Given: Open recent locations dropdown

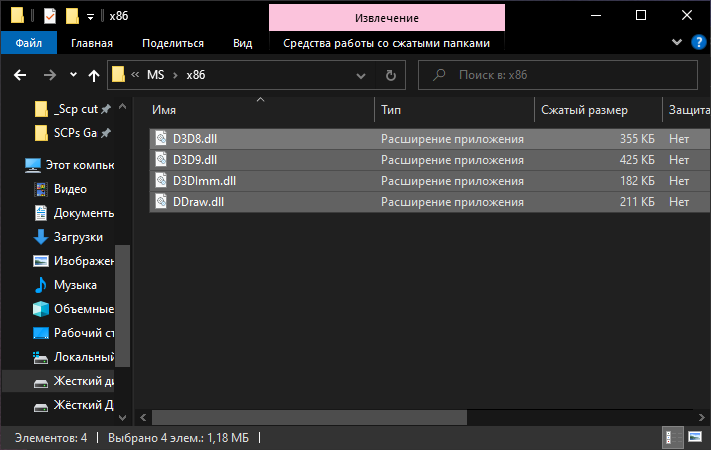Looking at the screenshot, I should tap(73, 75).
